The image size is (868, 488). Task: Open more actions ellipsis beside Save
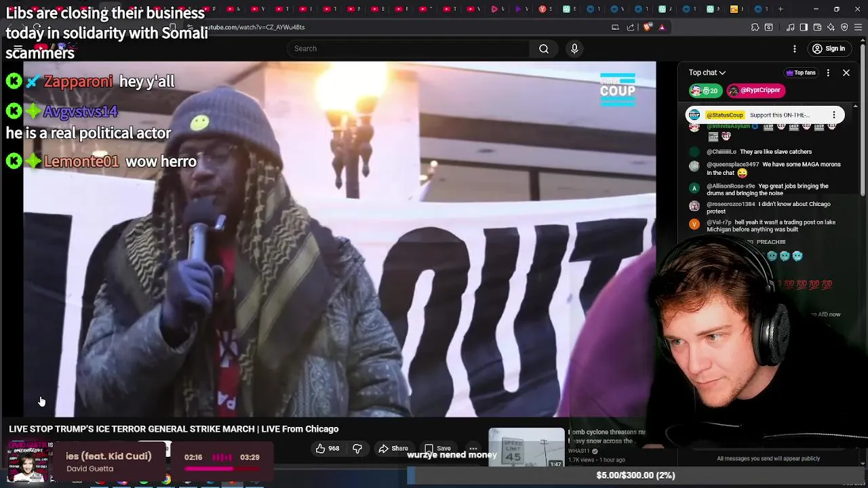point(473,448)
